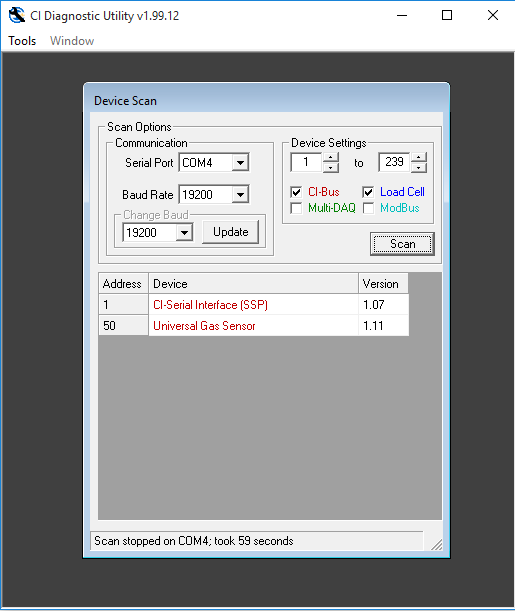The height and width of the screenshot is (611, 515).
Task: Disable the CI-Bus checkbox
Action: point(296,192)
